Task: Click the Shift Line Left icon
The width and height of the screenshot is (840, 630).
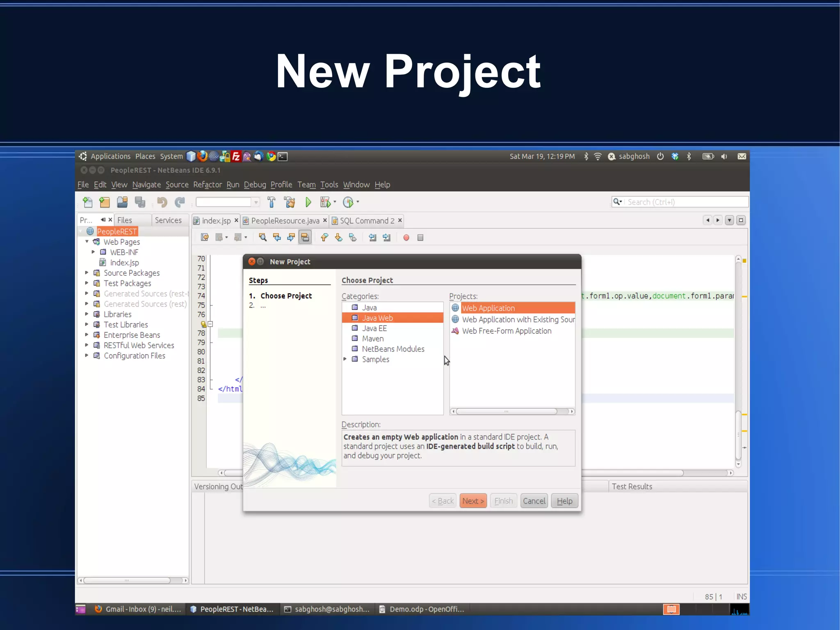Action: [372, 237]
